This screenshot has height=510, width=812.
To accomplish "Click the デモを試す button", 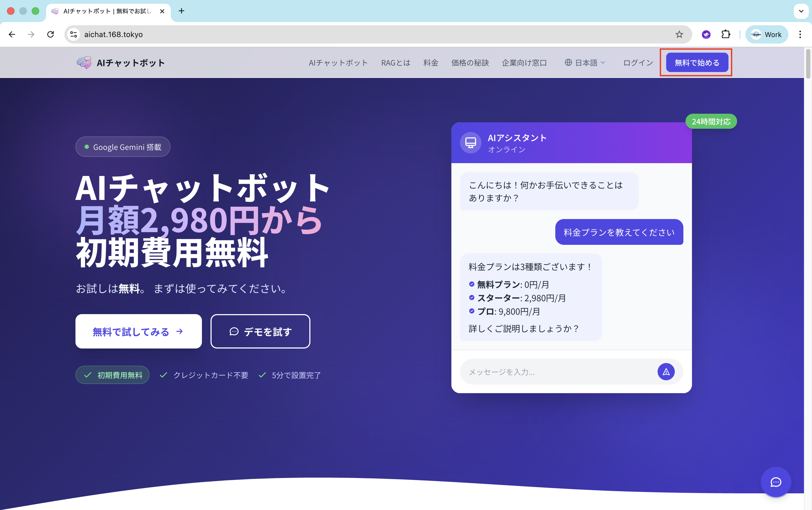I will [260, 332].
